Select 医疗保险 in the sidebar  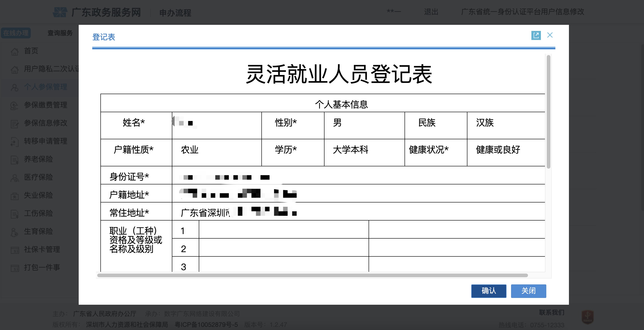click(38, 177)
